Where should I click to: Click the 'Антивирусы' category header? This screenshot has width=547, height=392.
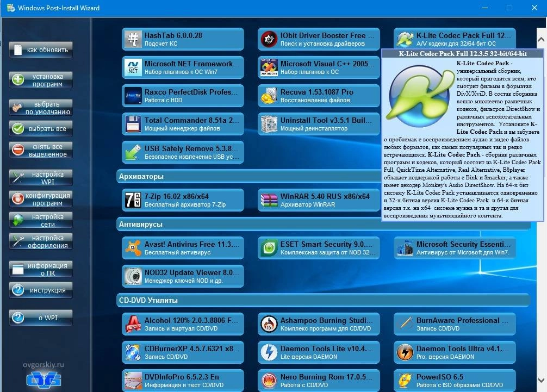coord(323,224)
